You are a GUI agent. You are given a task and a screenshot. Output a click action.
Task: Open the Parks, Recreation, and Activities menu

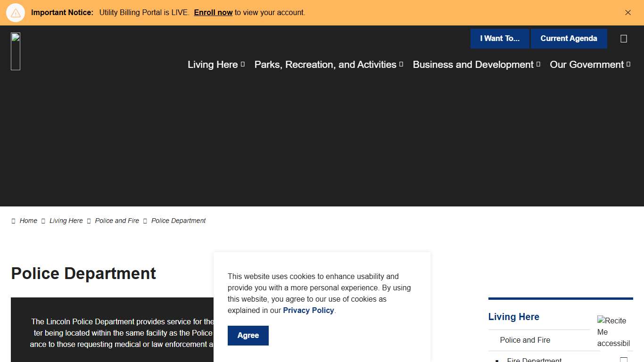(325, 65)
